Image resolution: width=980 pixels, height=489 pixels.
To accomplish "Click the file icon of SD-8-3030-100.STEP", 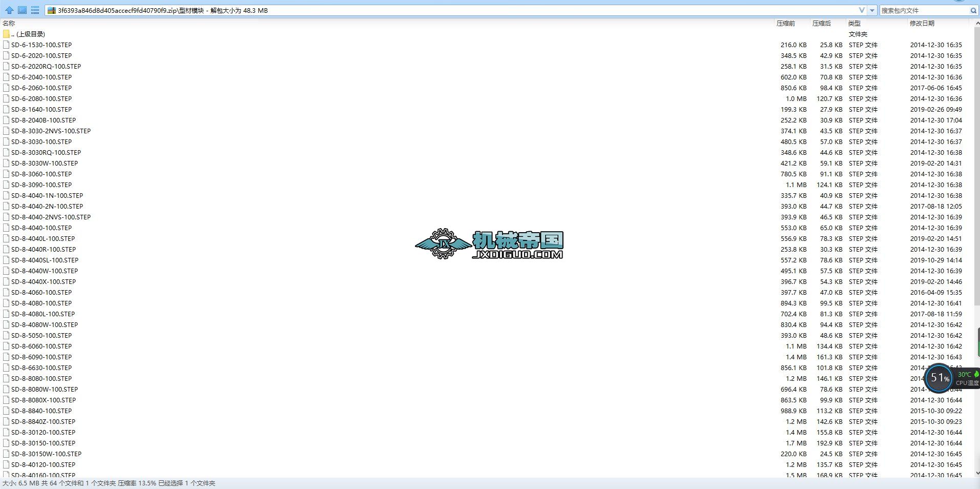I will pyautogui.click(x=6, y=141).
